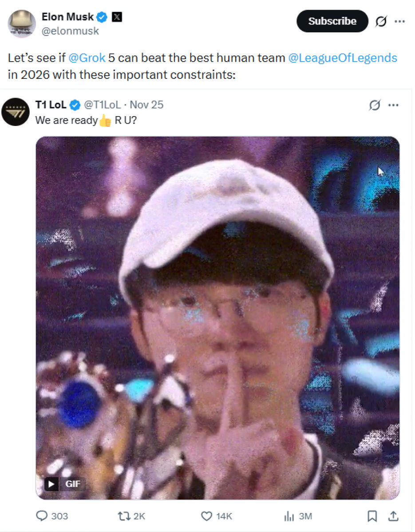This screenshot has width=415, height=532.
Task: Open the @Grok mention link
Action: tap(87, 58)
